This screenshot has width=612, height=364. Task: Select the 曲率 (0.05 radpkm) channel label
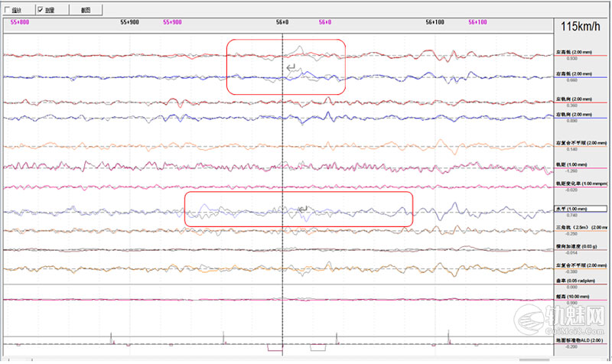pyautogui.click(x=575, y=281)
